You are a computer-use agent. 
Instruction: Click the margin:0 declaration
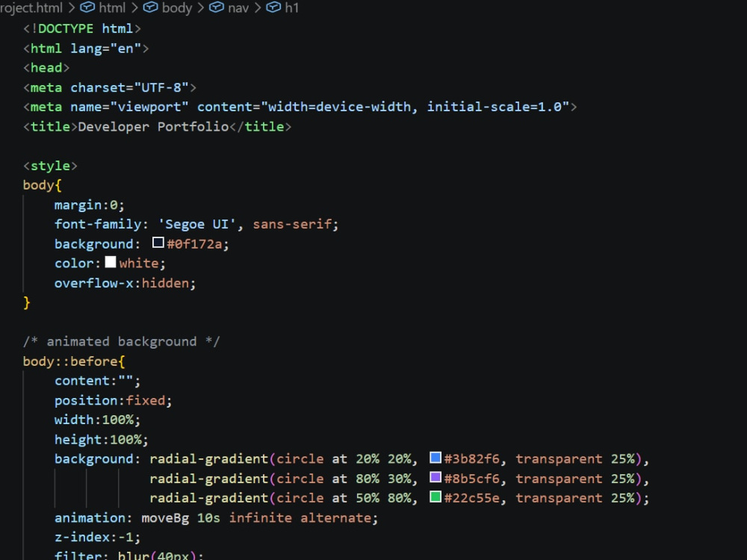[x=90, y=205]
